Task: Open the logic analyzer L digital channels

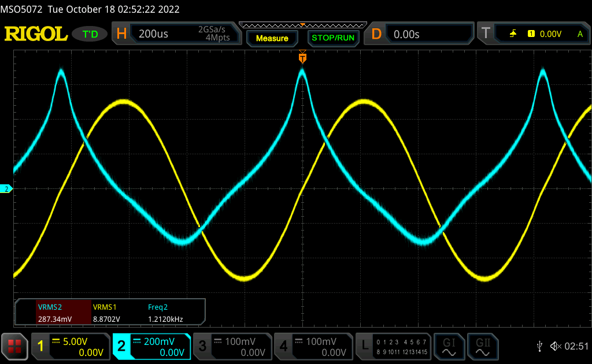Action: point(394,347)
